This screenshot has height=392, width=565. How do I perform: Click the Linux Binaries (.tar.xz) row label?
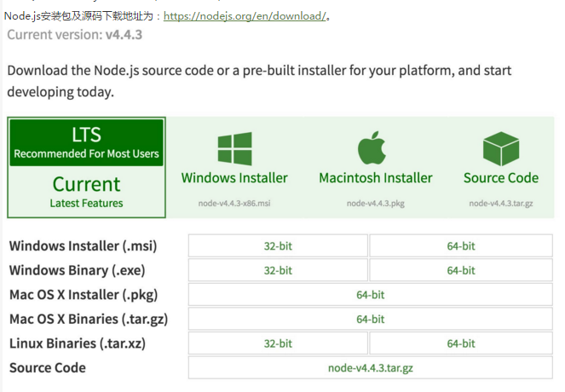pos(78,343)
